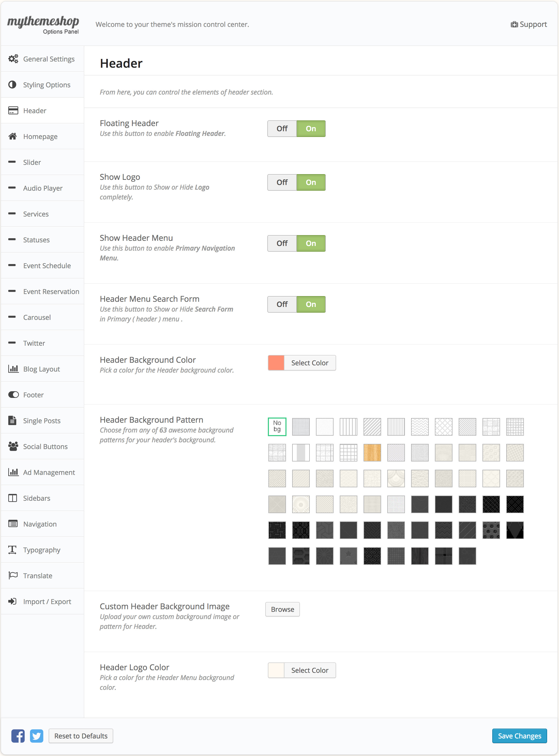This screenshot has width=559, height=756.
Task: Go to the Blog Layout section
Action: pyautogui.click(x=41, y=369)
